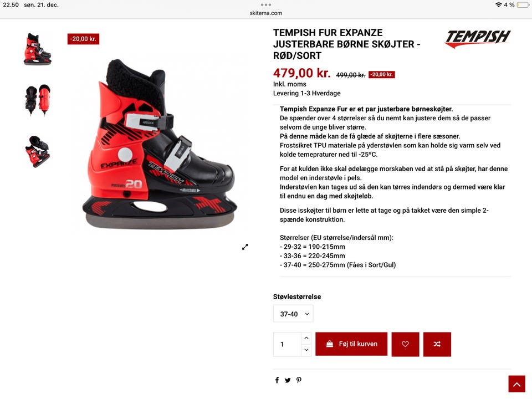532x399 pixels.
Task: Select the third tilted skate thumbnail
Action: tap(37, 151)
